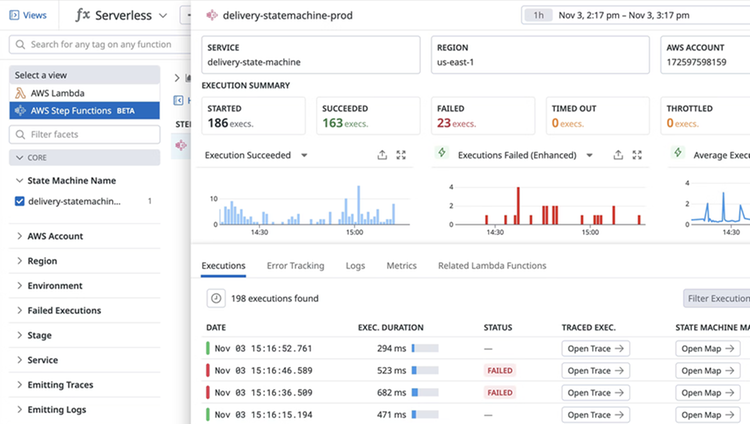
Task: Export the Execution Succeeded graph
Action: pyautogui.click(x=382, y=155)
